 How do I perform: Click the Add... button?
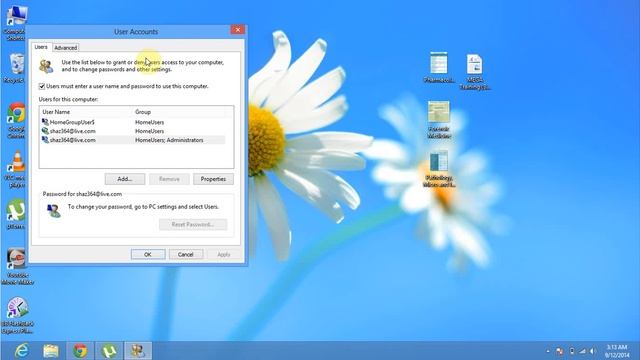(x=125, y=179)
